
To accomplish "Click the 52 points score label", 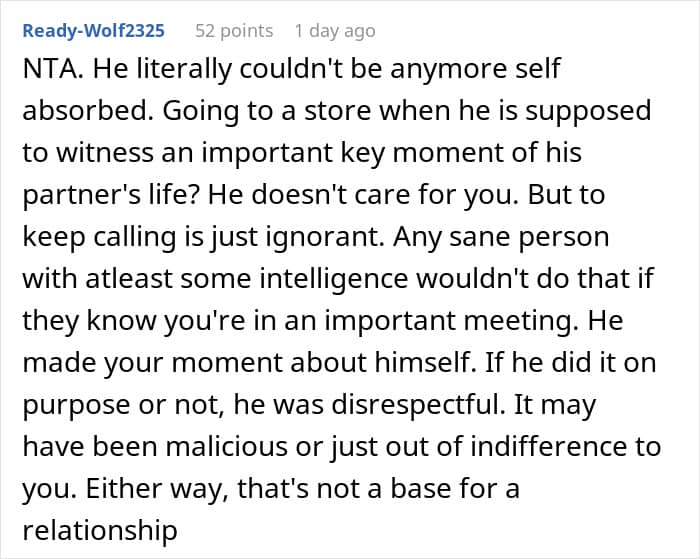I will [234, 31].
